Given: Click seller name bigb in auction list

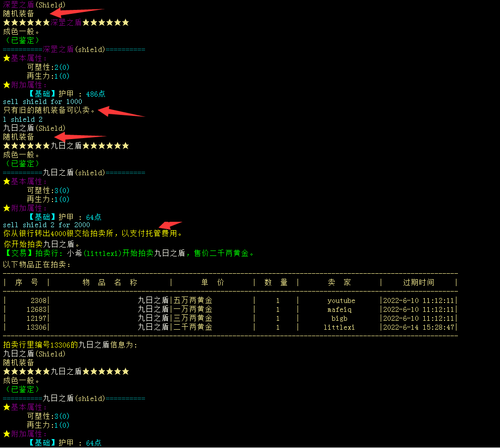Looking at the screenshot, I should [x=339, y=318].
